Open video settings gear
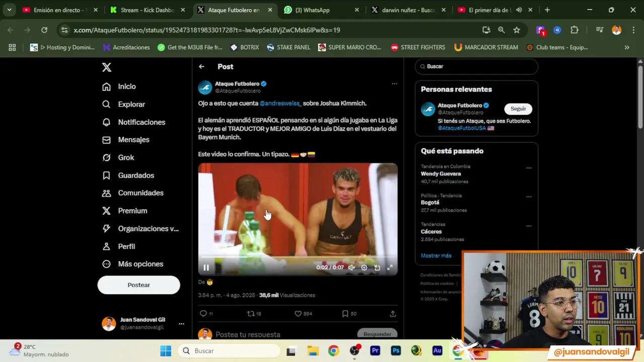This screenshot has height=362, width=644. pyautogui.click(x=364, y=267)
